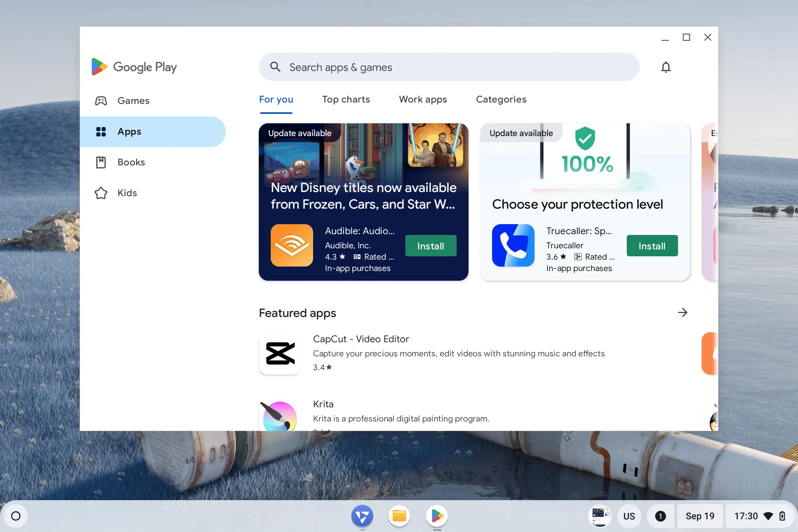This screenshot has height=532, width=798.
Task: Switch to the Work apps tab
Action: click(x=423, y=99)
